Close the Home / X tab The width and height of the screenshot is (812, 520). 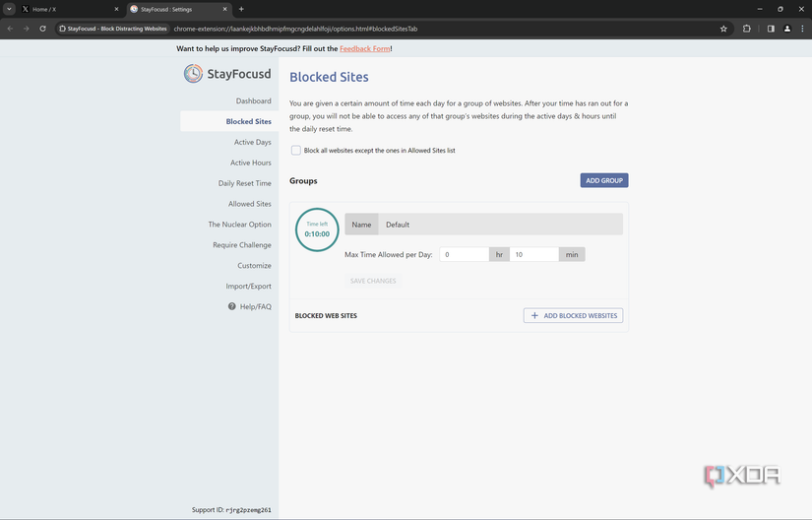(x=116, y=9)
